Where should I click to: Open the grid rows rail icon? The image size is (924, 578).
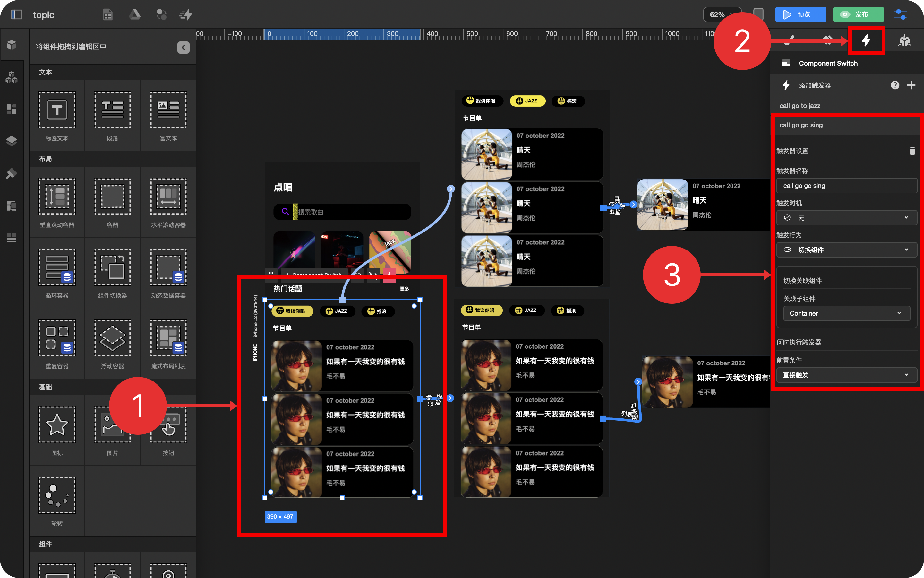click(12, 237)
